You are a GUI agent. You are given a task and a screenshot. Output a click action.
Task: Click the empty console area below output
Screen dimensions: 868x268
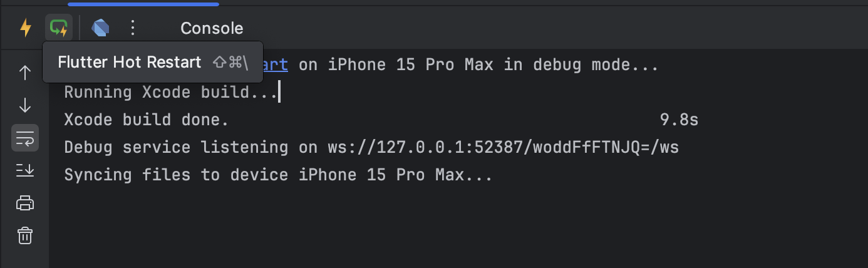[x=457, y=225]
